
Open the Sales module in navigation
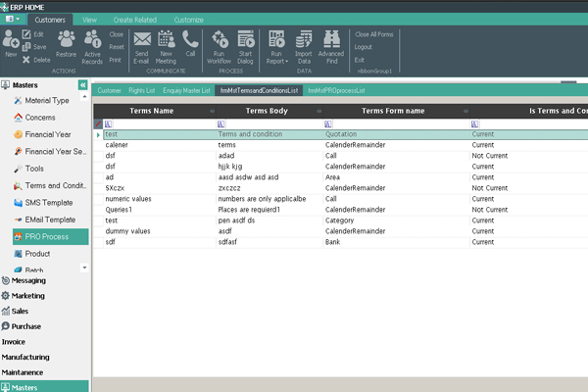(20, 311)
